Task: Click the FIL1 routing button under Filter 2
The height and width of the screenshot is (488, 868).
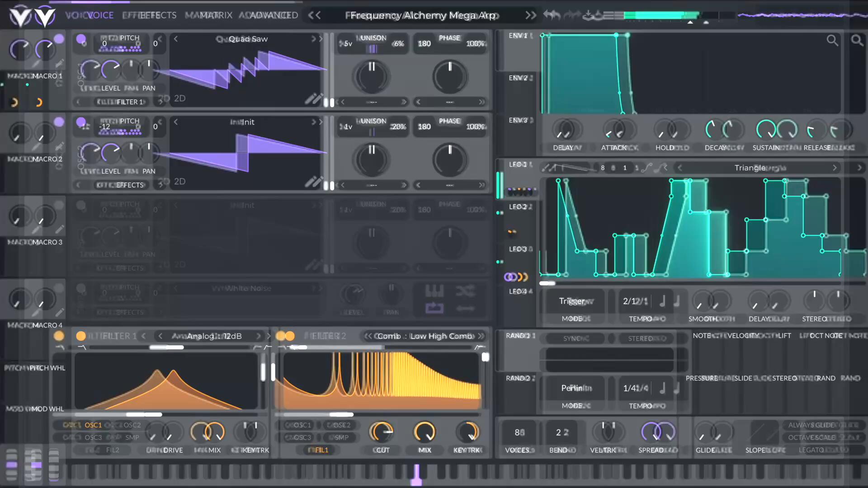Action: point(319,450)
